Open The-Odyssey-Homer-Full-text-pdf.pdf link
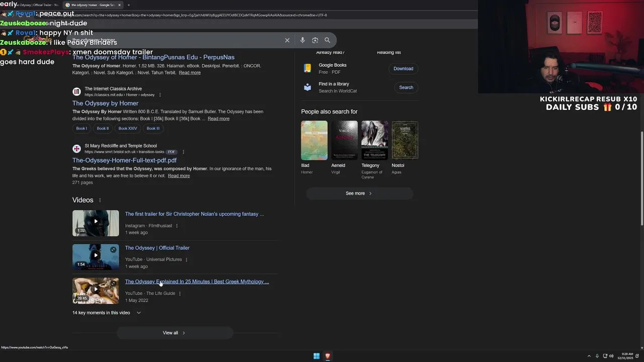Screen dimensions: 644x362 coord(124,160)
